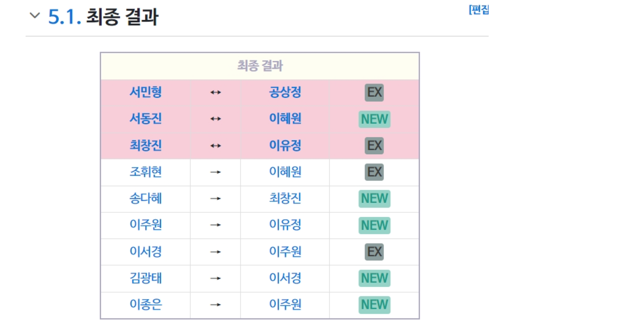Collapse the 5.1 최종 결과 section chevron
This screenshot has height=324, width=644.
[x=34, y=15]
